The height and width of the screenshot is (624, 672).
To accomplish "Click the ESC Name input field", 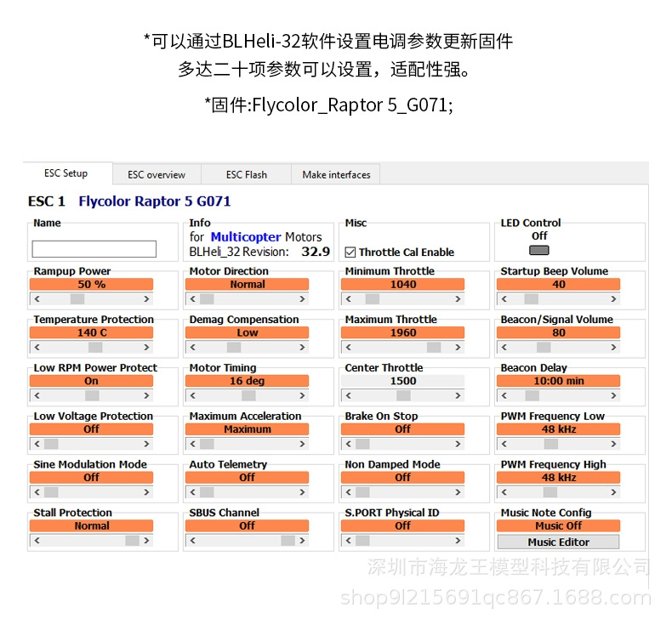I will [94, 249].
